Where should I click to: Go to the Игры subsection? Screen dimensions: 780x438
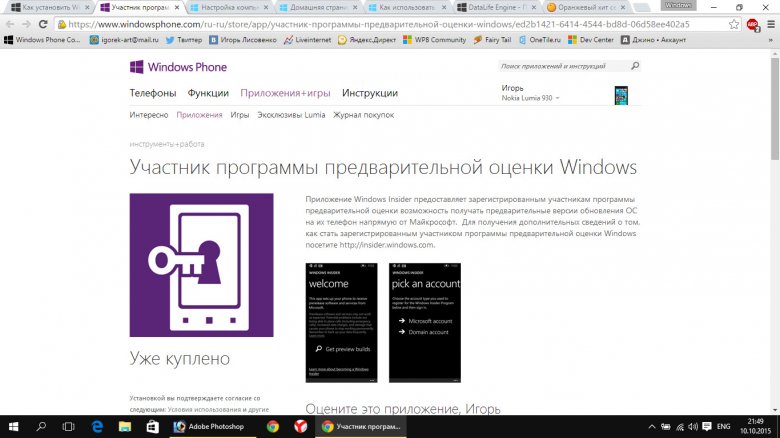point(239,115)
